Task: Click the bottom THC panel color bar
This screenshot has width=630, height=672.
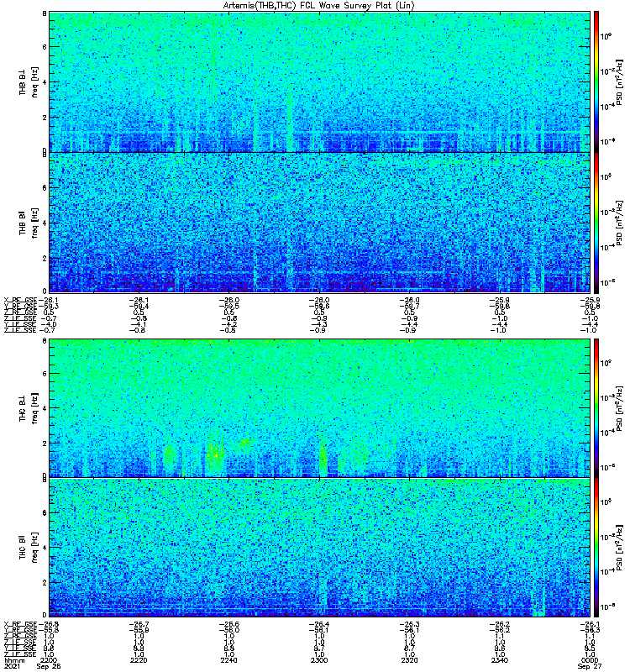Action: pyautogui.click(x=596, y=548)
